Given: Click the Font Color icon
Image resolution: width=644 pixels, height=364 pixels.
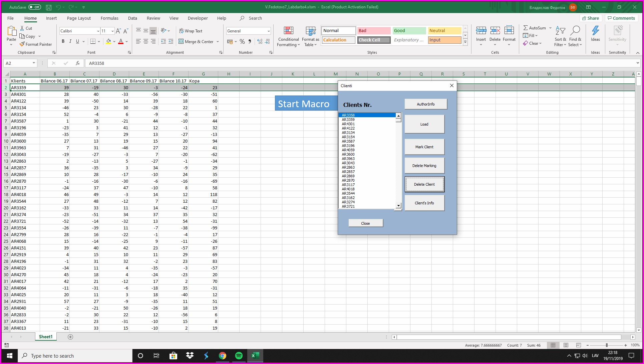Looking at the screenshot, I should coord(121,41).
